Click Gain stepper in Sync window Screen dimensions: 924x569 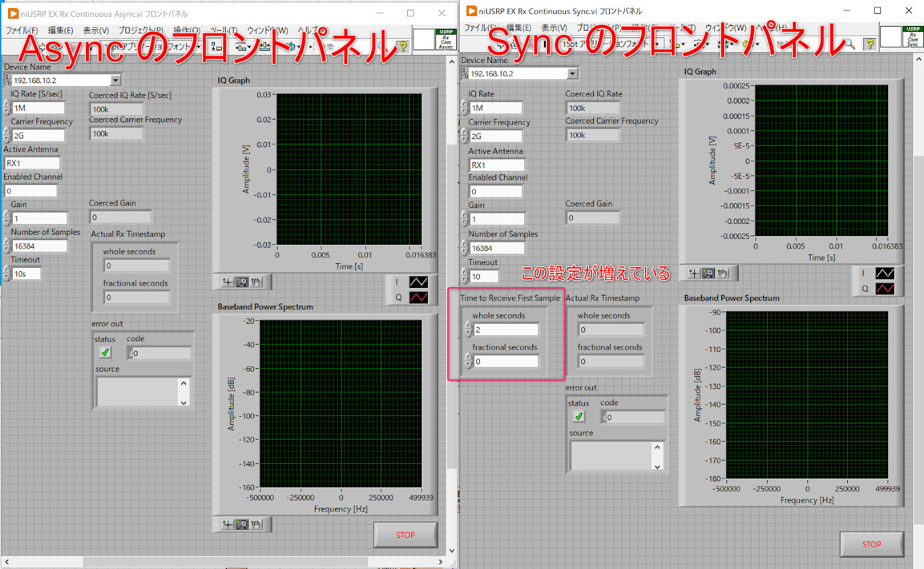465,219
